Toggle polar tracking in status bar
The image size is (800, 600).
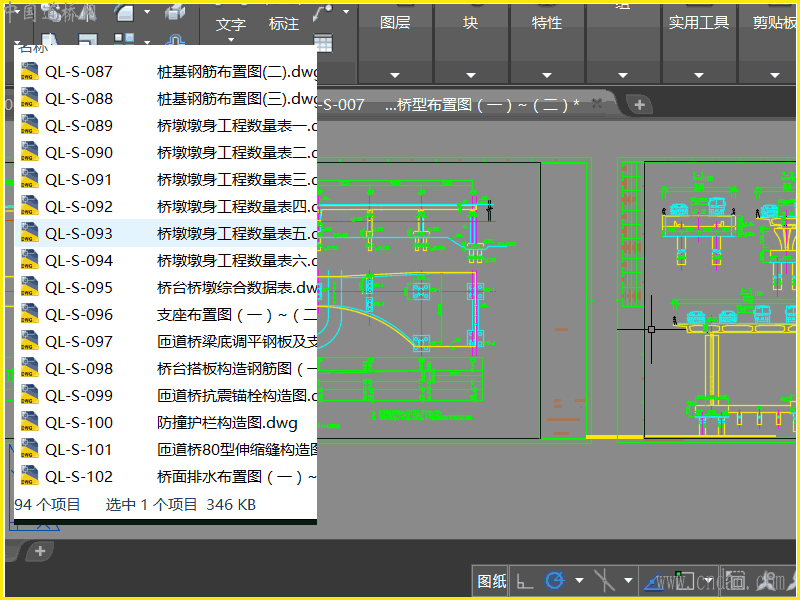(x=554, y=581)
